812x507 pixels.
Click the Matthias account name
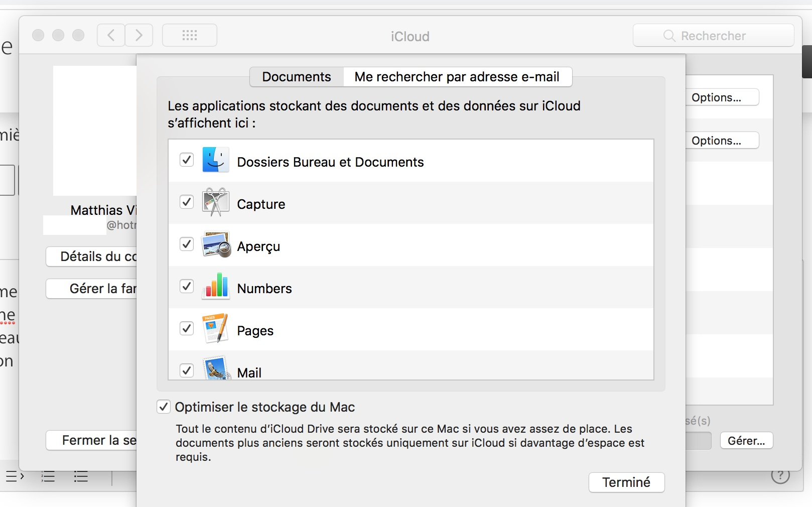point(103,210)
